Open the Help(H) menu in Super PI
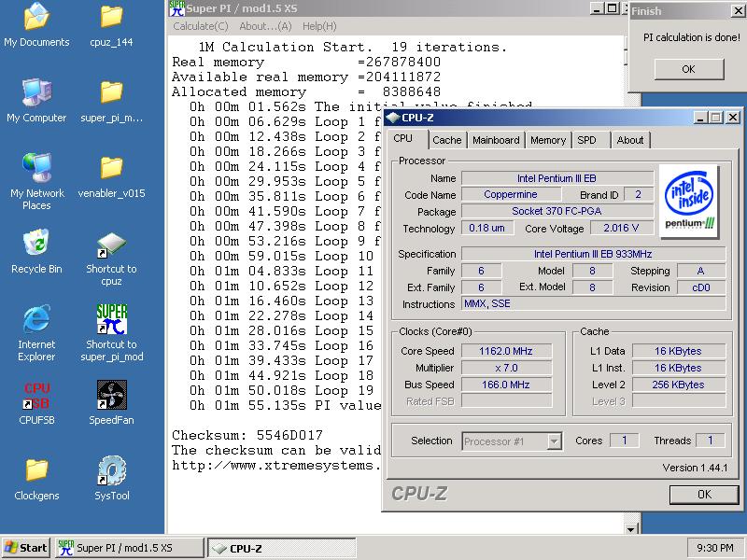The width and height of the screenshot is (747, 560). pyautogui.click(x=319, y=26)
